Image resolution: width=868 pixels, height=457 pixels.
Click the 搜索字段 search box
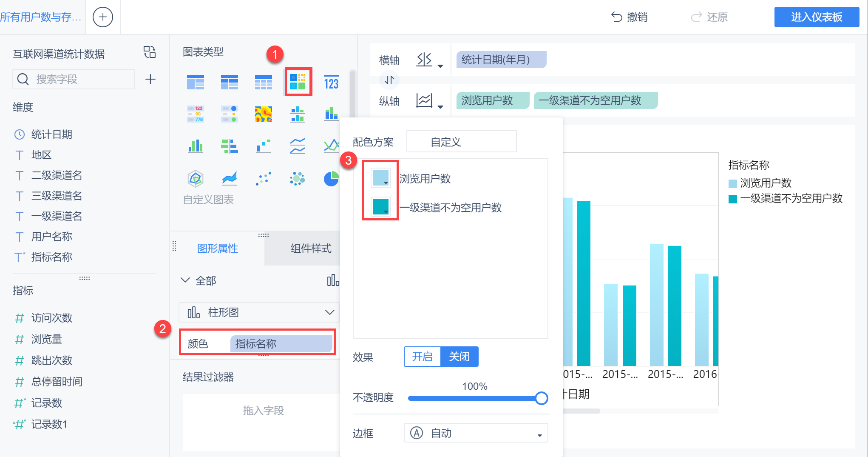[x=74, y=79]
